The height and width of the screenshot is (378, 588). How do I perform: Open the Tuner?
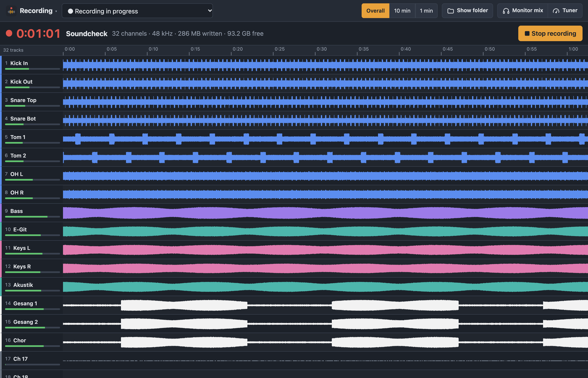(x=565, y=11)
